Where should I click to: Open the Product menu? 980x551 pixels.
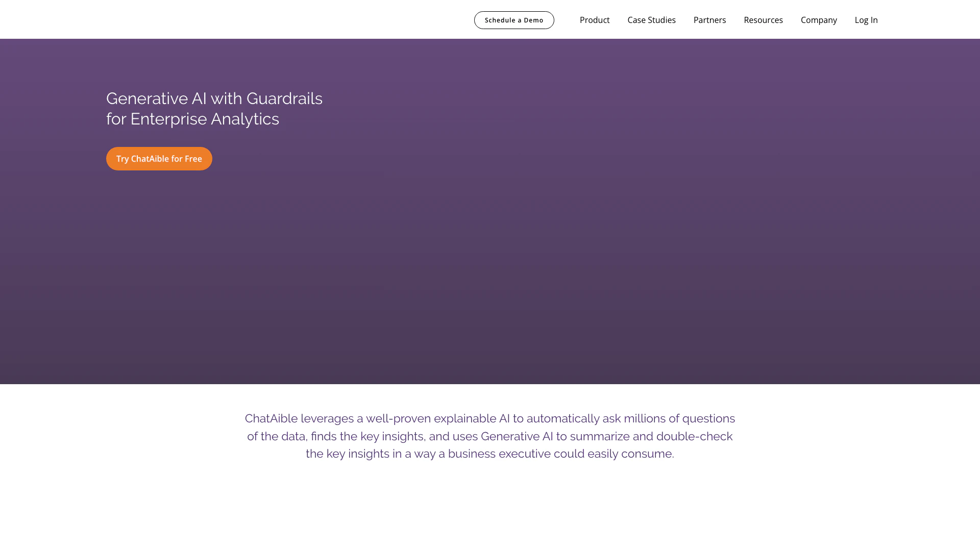click(594, 20)
